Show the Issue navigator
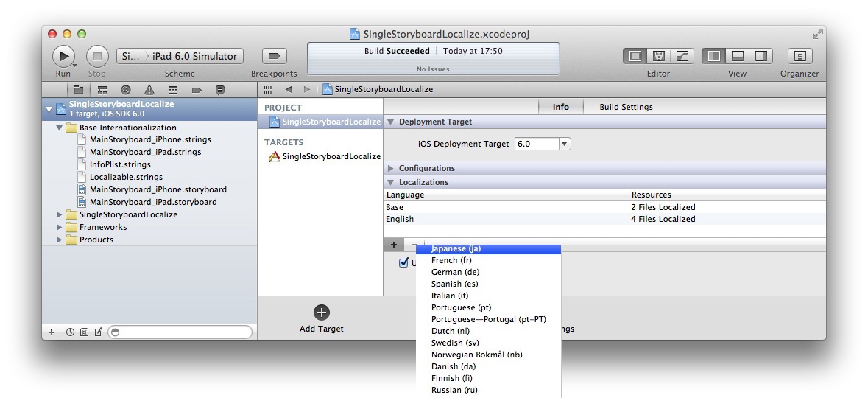The image size is (868, 398). pos(149,90)
